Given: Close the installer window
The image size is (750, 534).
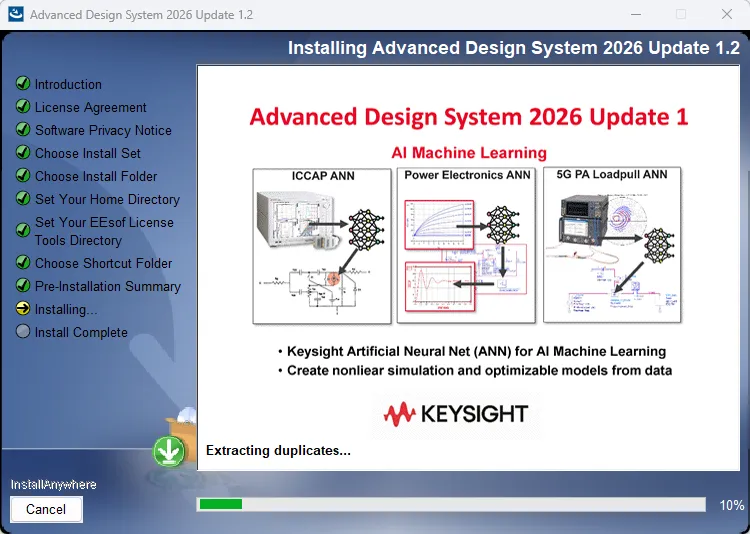Looking at the screenshot, I should click(727, 14).
